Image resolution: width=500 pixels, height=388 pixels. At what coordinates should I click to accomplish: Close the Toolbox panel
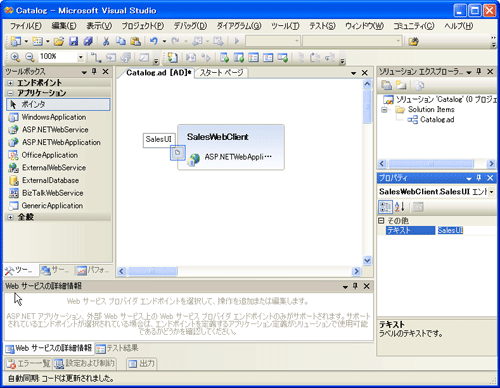105,71
